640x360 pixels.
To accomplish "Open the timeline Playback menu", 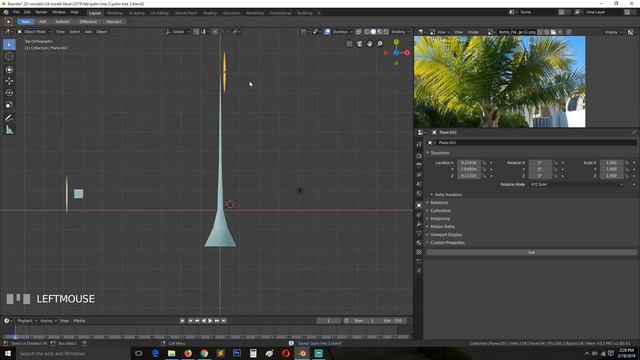I will pos(27,321).
